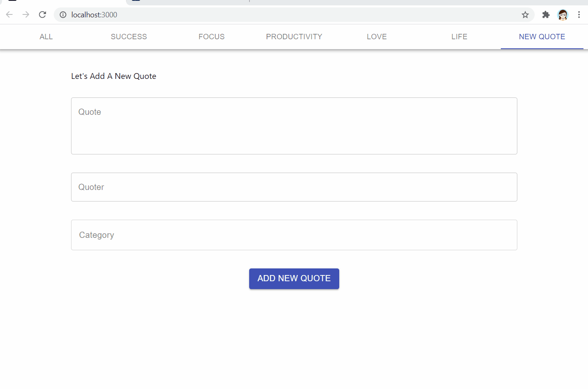Image resolution: width=588 pixels, height=389 pixels.
Task: Click into the Quote text area
Action: tap(294, 126)
